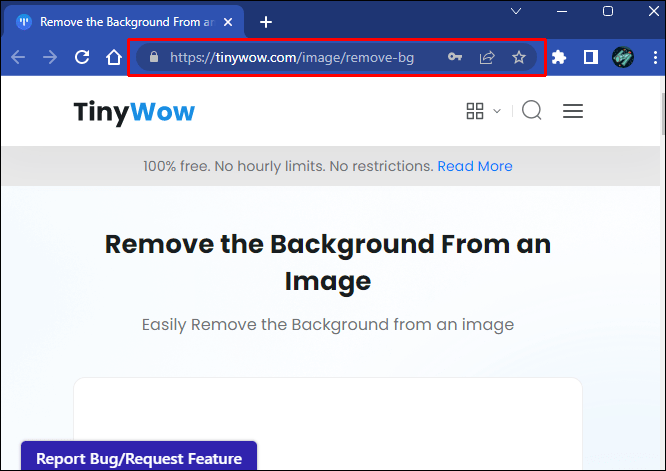Follow the Read More link
Image resolution: width=666 pixels, height=471 pixels.
coord(475,166)
